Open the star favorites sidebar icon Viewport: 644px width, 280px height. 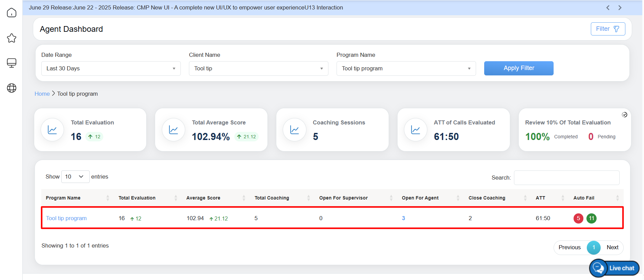[x=12, y=38]
